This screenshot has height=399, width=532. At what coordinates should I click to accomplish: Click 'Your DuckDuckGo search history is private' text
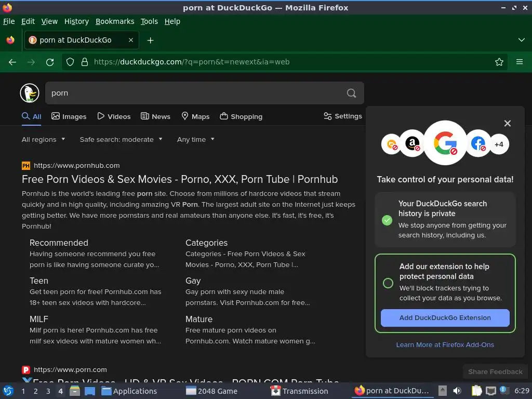[x=443, y=209]
